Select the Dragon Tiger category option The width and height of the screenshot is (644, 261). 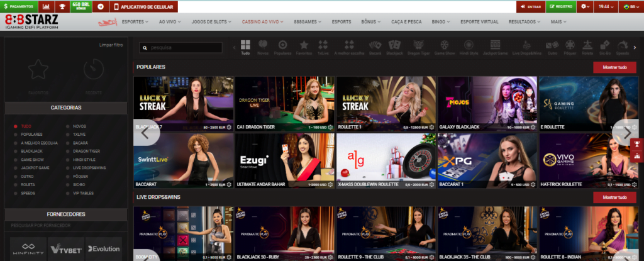pyautogui.click(x=86, y=151)
